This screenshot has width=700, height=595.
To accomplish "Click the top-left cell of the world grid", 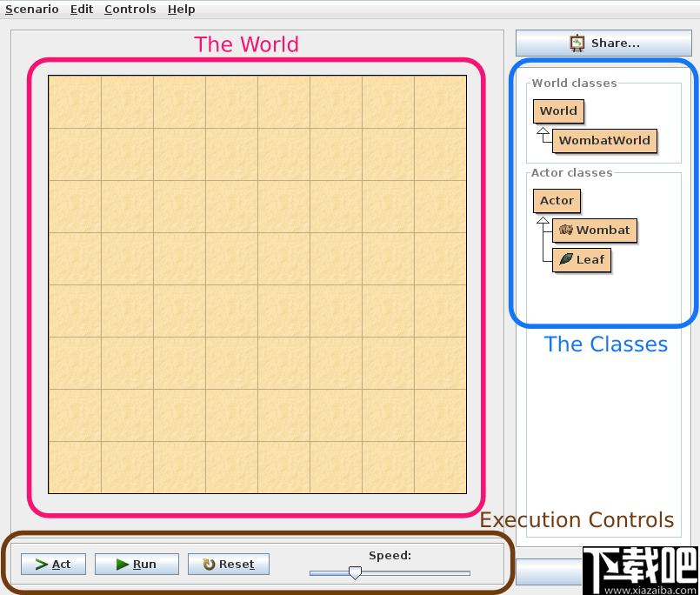I will pos(75,102).
